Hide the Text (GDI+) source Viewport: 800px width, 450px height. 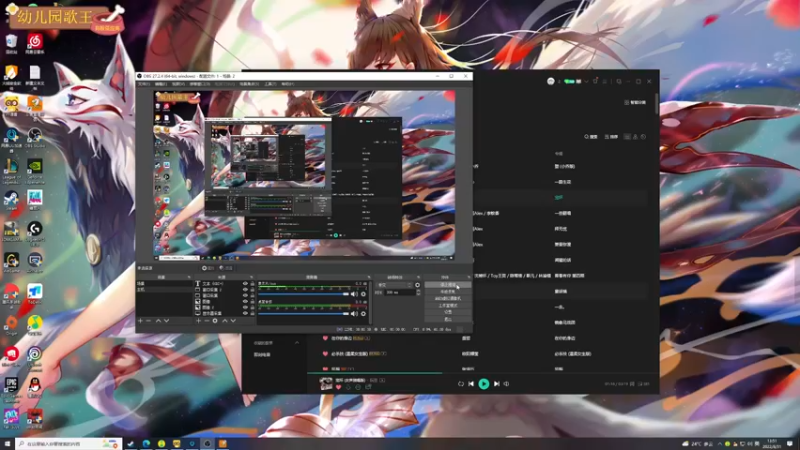[x=245, y=284]
